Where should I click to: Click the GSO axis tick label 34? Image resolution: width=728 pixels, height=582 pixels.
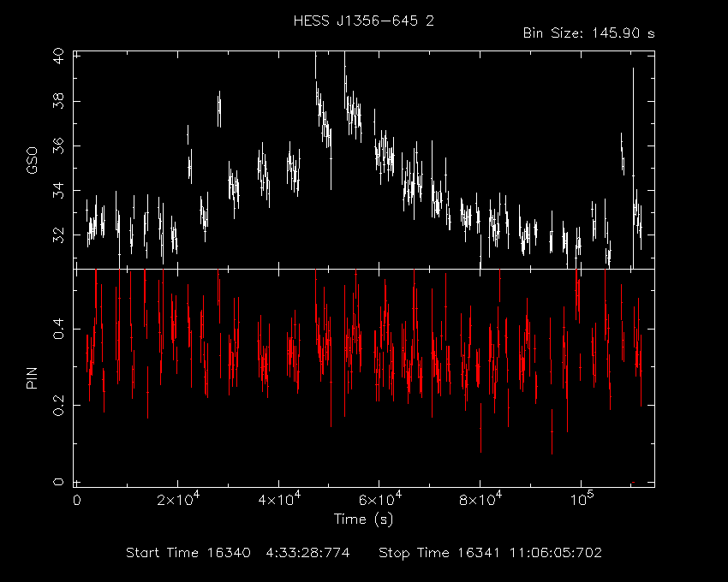click(x=58, y=190)
